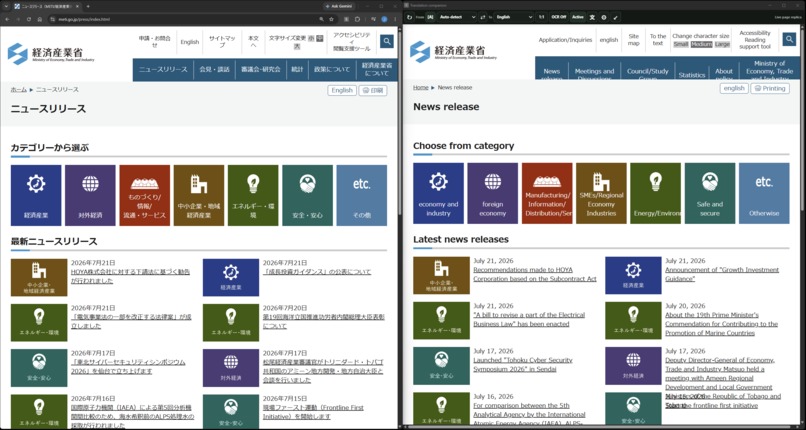This screenshot has width=806, height=430.
Task: Click Printing button on translated page
Action: [x=770, y=88]
